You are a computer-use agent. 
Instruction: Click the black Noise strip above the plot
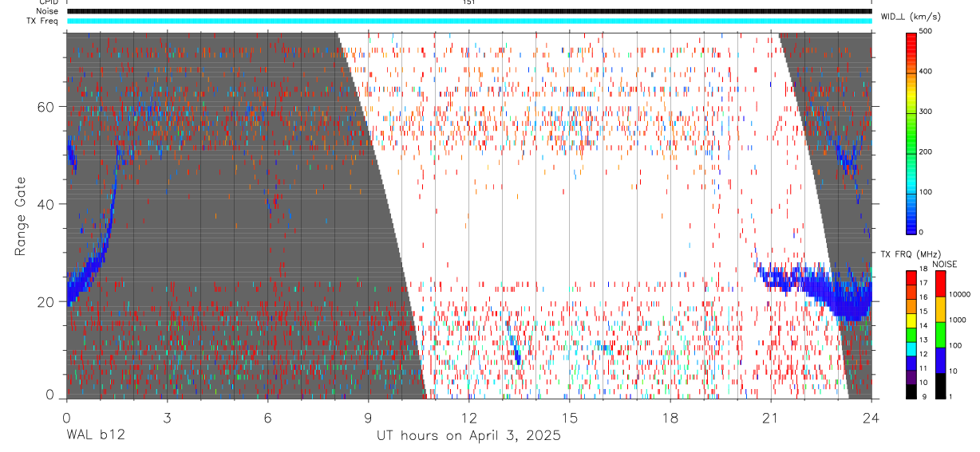click(x=469, y=11)
